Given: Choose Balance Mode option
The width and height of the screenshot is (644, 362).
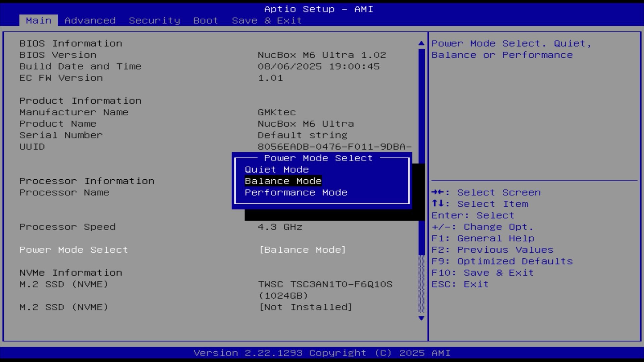Looking at the screenshot, I should [x=283, y=181].
